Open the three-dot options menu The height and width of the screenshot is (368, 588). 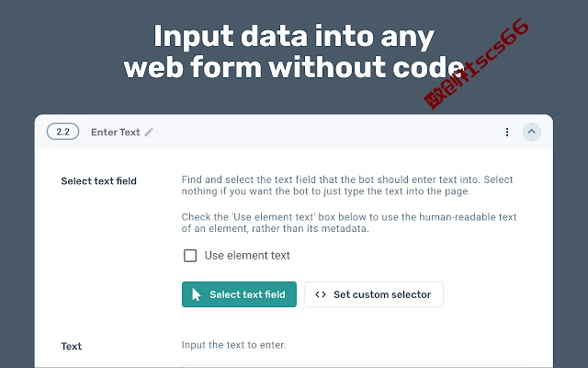click(507, 132)
